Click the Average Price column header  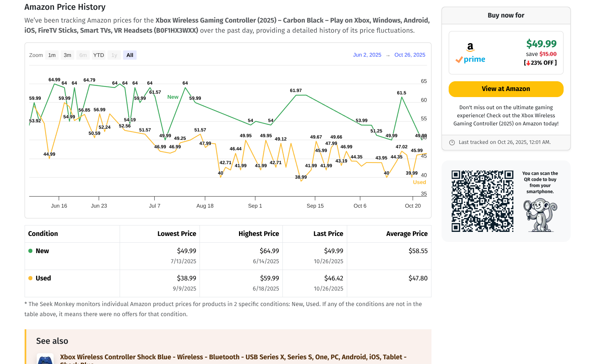[x=407, y=234]
